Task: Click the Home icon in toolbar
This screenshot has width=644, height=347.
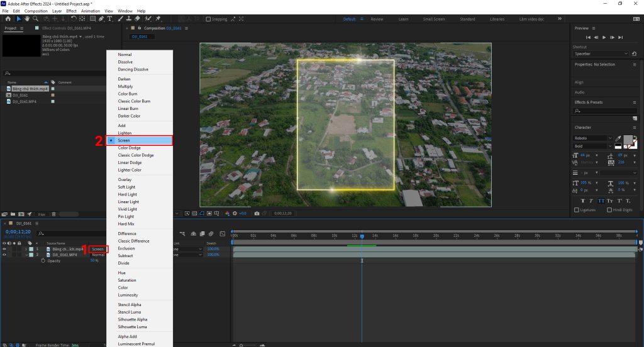Action: point(8,19)
